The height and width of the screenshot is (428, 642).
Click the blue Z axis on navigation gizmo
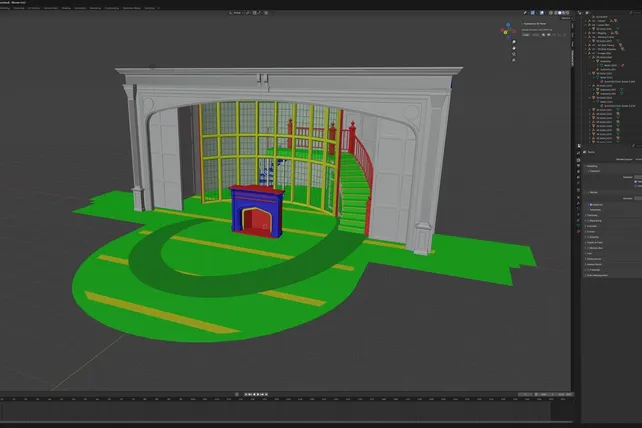pyautogui.click(x=508, y=25)
